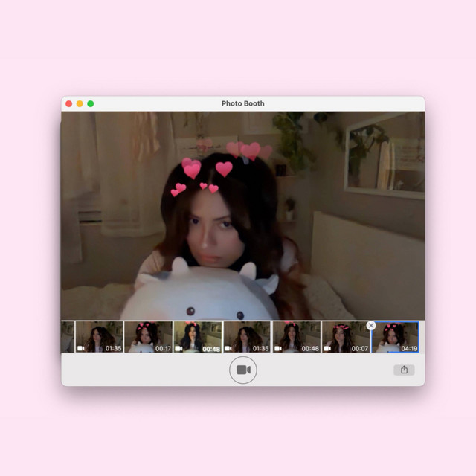Click the main camera preview image
This screenshot has height=476, width=476.
(243, 216)
